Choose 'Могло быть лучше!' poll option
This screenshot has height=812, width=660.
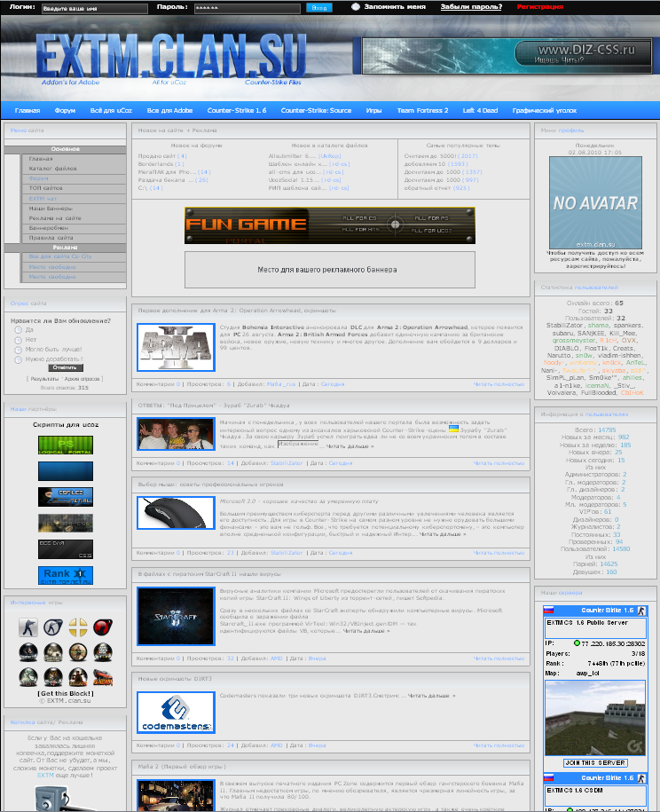[19, 350]
